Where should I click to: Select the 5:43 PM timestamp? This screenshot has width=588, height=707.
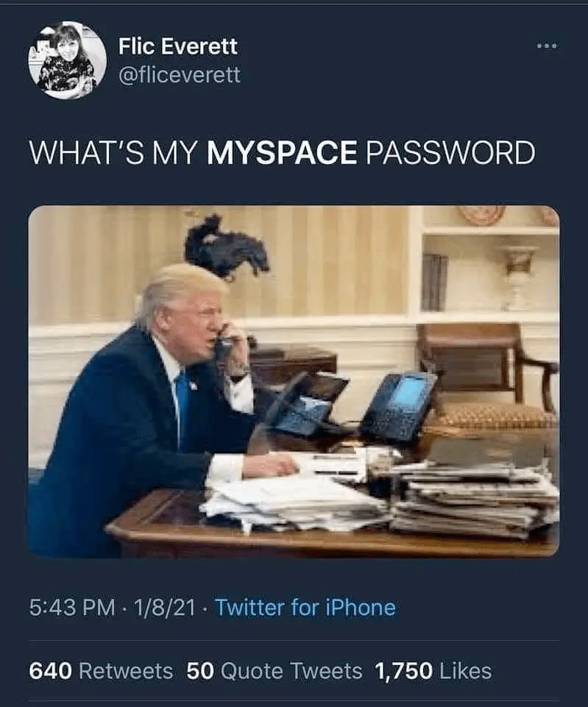click(72, 608)
